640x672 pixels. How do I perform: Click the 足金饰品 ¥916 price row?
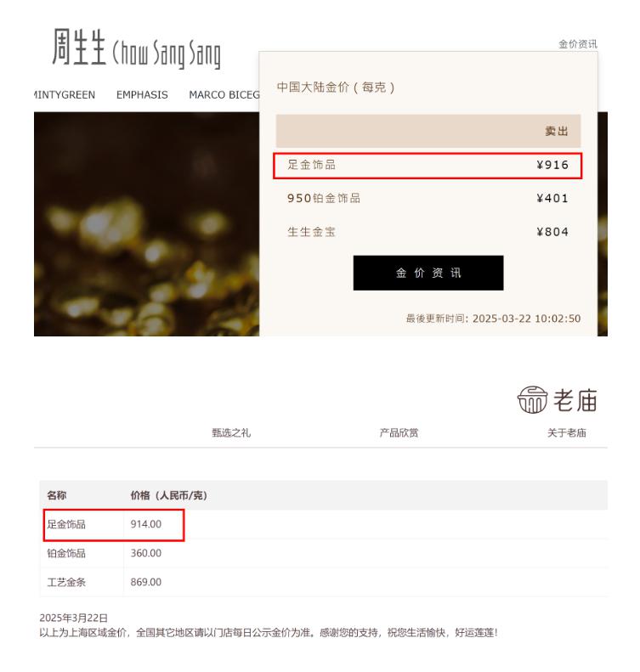(x=428, y=166)
